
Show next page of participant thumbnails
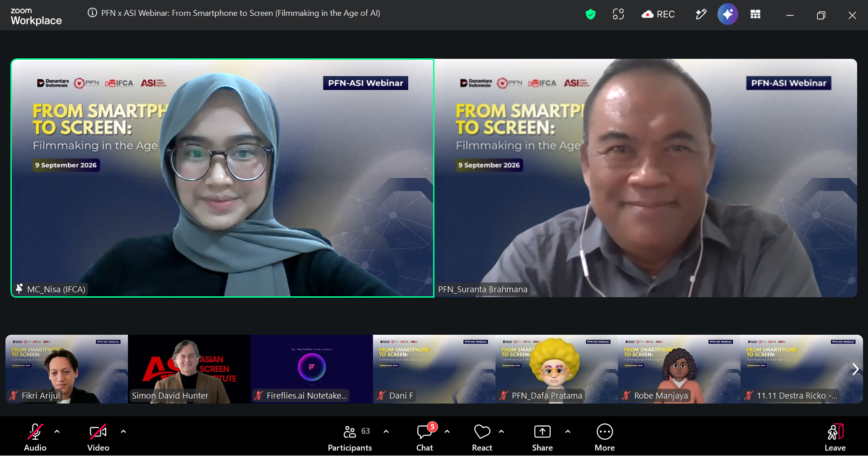click(x=855, y=369)
